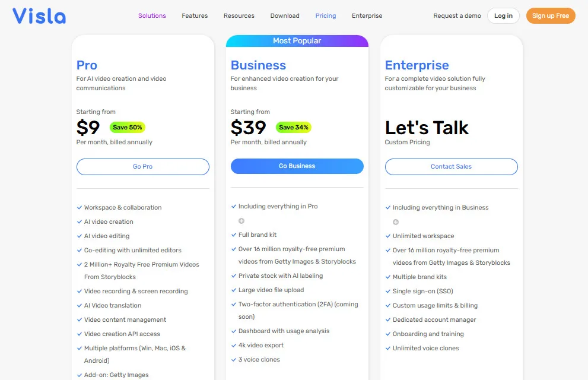Click the checkmark beside 4k video export

click(x=233, y=345)
